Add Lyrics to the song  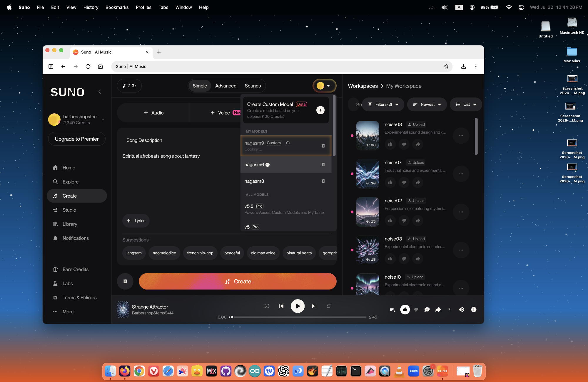(136, 221)
